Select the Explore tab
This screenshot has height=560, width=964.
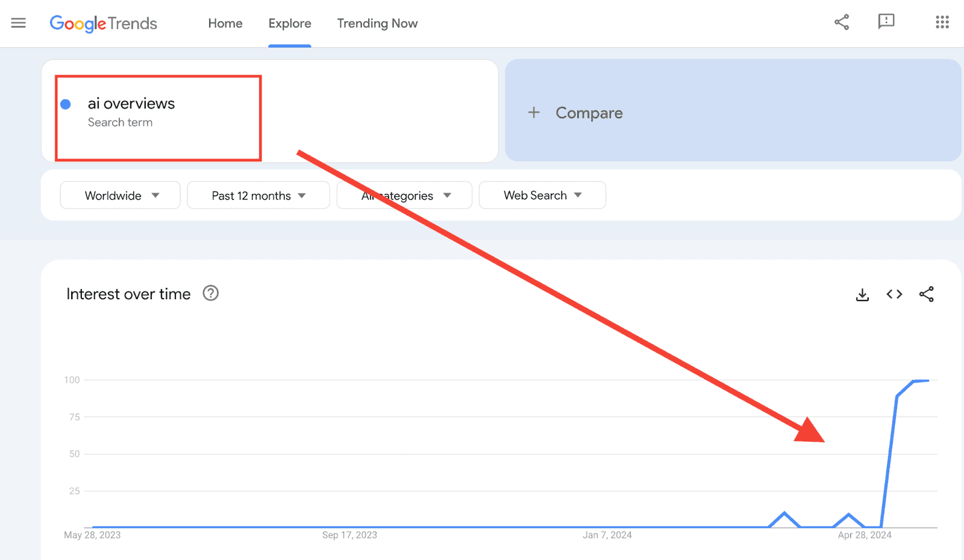[x=290, y=23]
